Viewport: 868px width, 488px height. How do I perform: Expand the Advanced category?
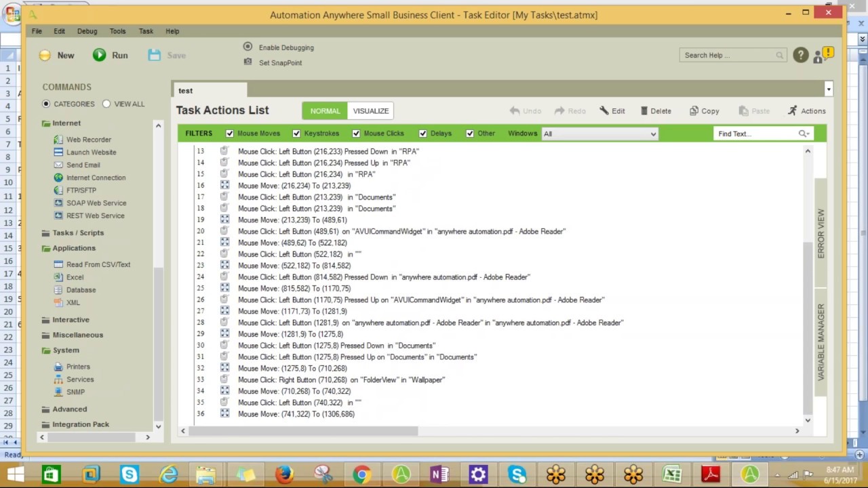pyautogui.click(x=46, y=409)
